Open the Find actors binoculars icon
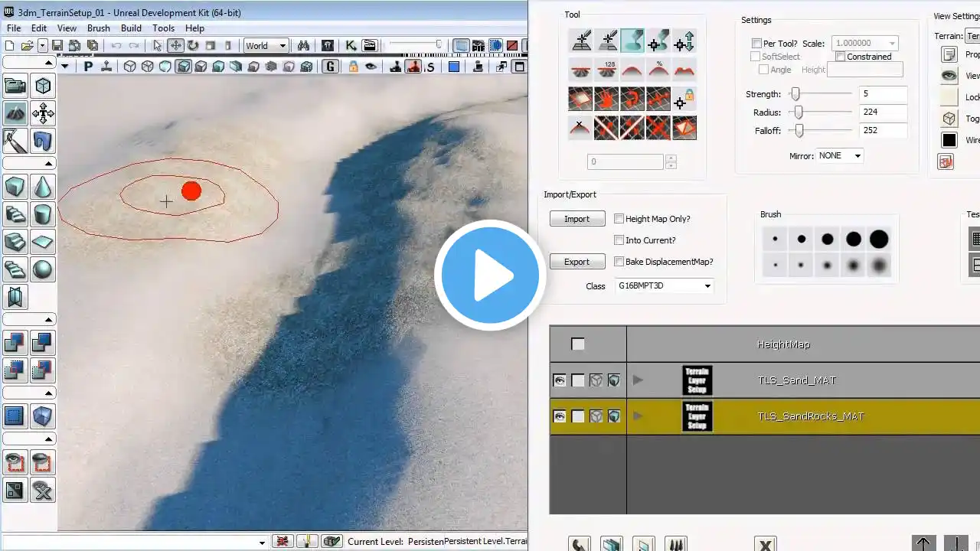Viewport: 980px width, 551px height. 303,46
